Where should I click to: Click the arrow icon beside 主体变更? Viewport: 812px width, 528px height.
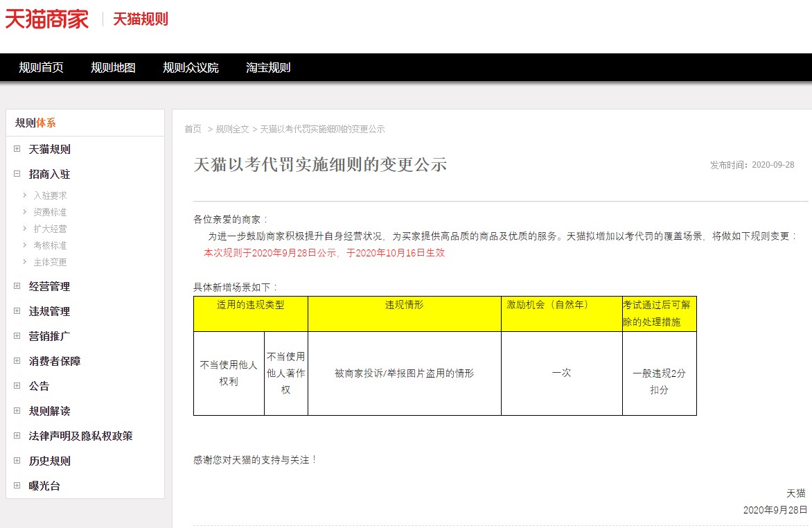tap(24, 261)
